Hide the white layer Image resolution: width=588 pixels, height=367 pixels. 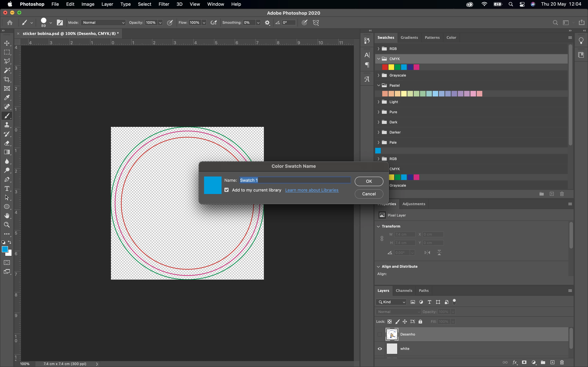tap(380, 348)
